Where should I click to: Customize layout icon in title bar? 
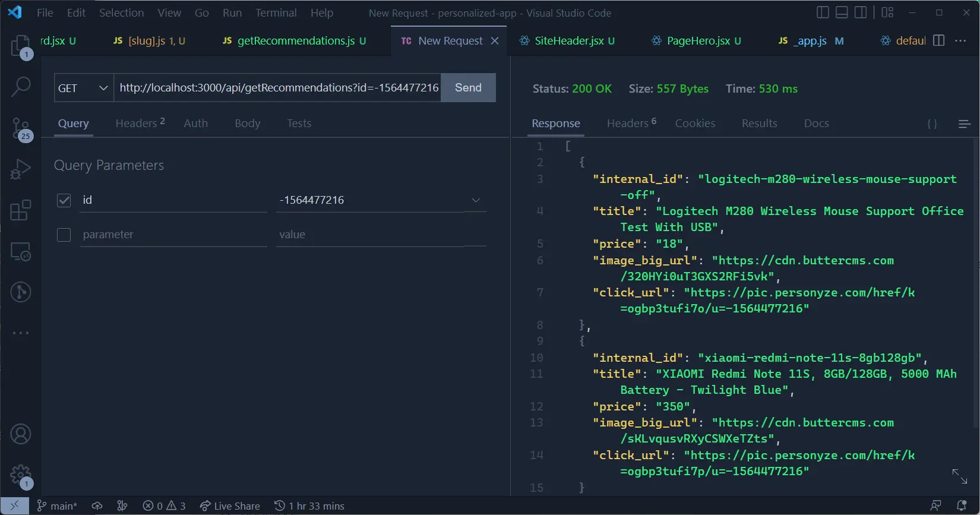click(887, 12)
